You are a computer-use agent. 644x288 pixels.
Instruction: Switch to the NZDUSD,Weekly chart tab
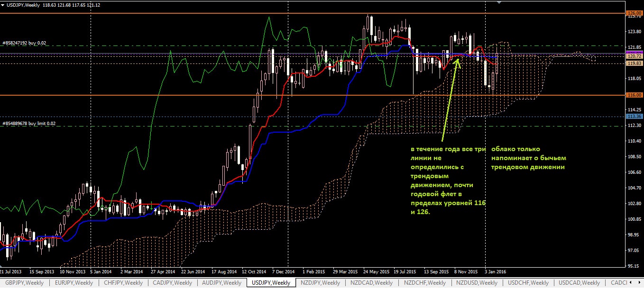click(477, 283)
